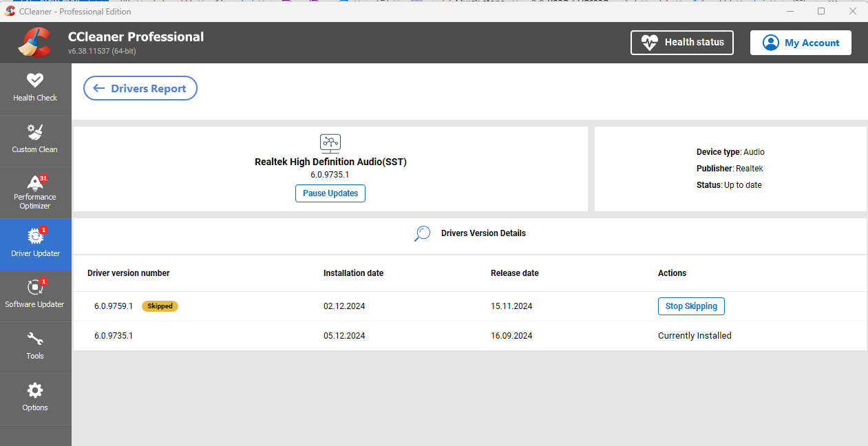This screenshot has width=868, height=446.
Task: Click the Actions column header
Action: (672, 273)
